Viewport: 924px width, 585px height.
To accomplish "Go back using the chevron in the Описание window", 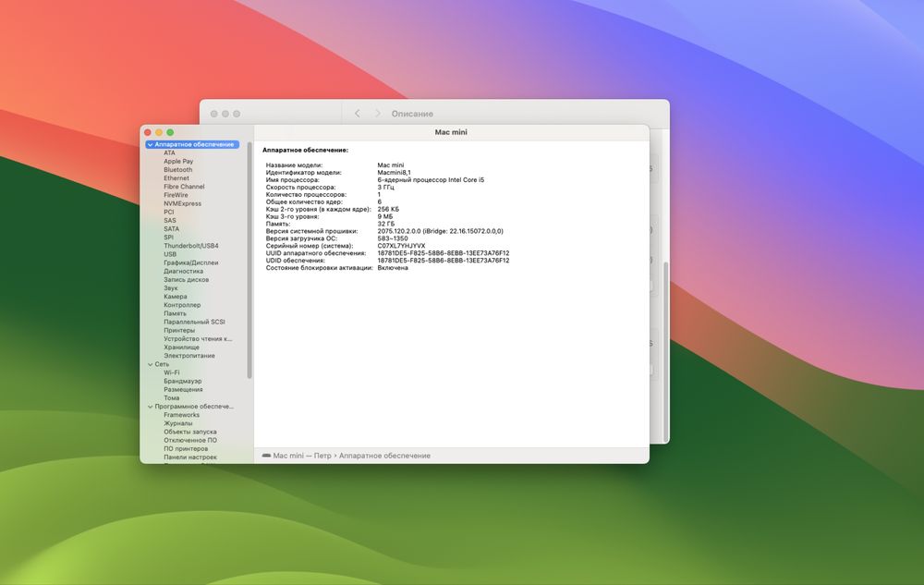I will 357,113.
